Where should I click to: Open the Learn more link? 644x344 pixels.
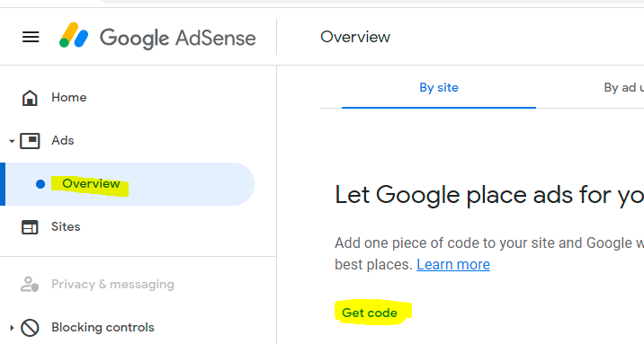pos(453,264)
